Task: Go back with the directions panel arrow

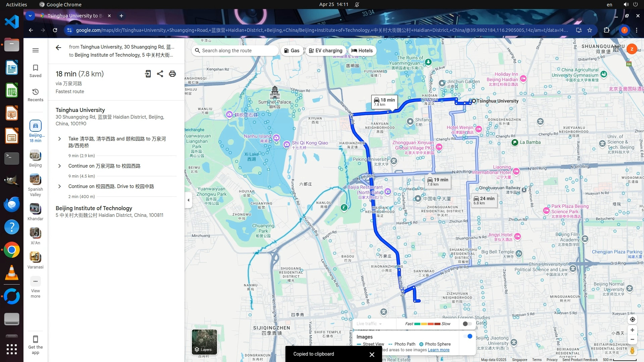Action: tap(58, 48)
